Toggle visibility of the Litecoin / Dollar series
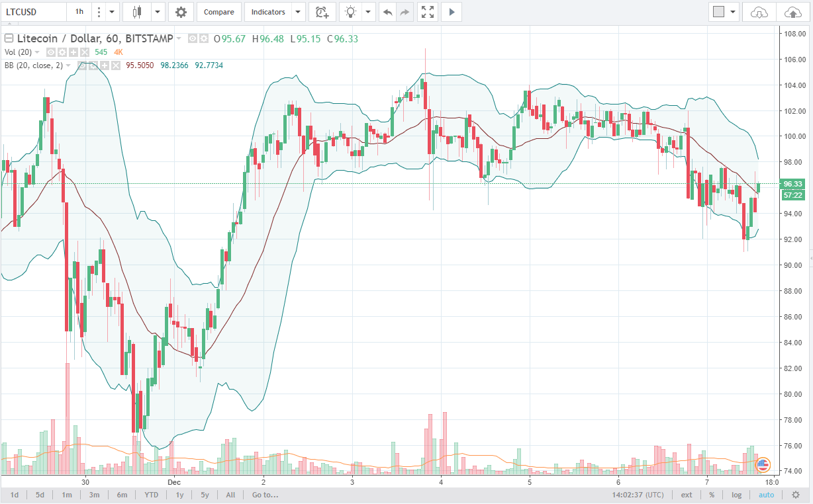This screenshot has height=504, width=813. [193, 39]
